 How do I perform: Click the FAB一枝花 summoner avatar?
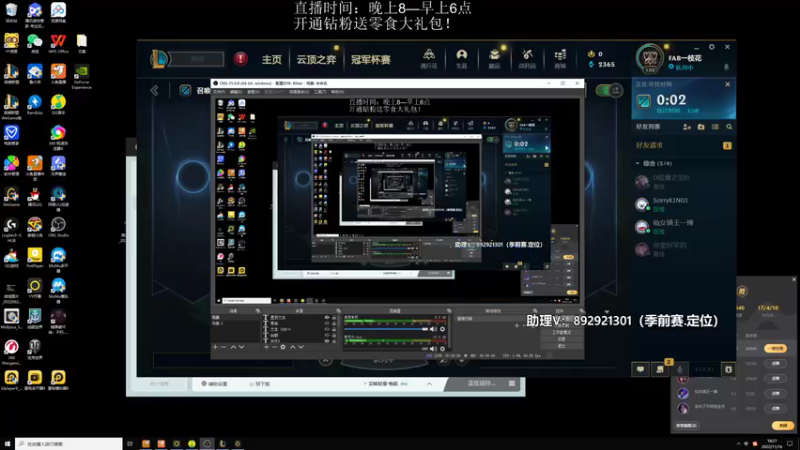(x=649, y=58)
